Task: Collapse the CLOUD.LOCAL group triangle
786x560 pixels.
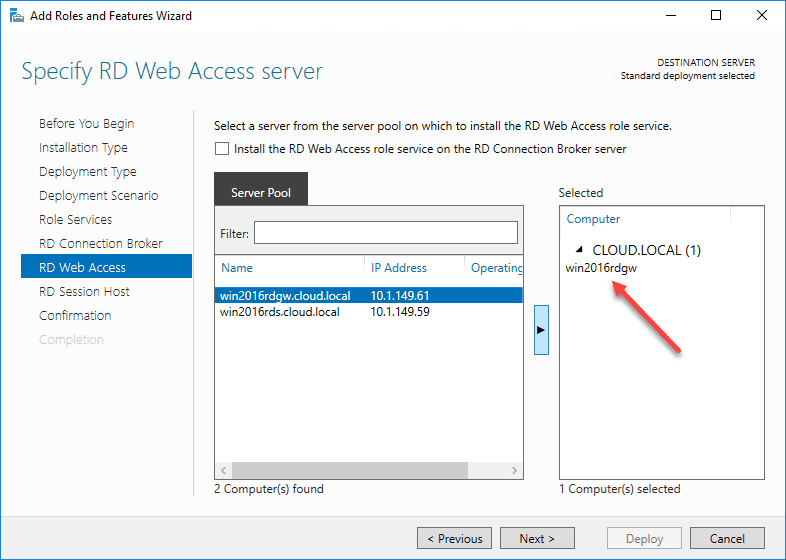Action: [579, 251]
